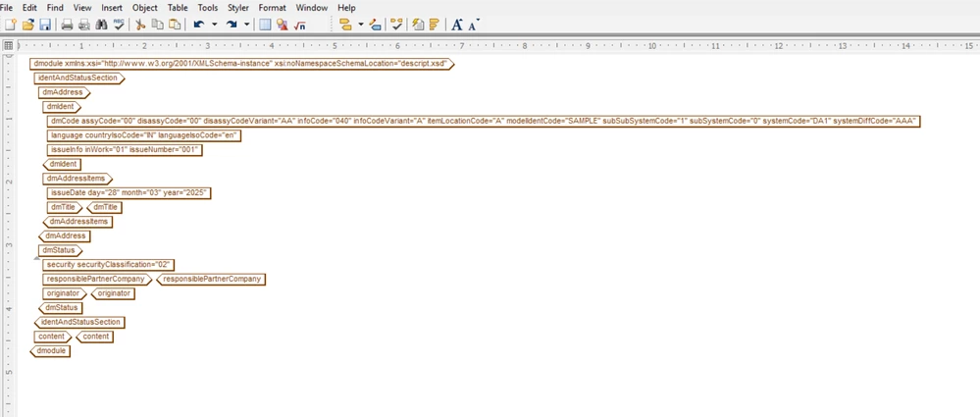This screenshot has width=980, height=417.
Task: Select the responsiblePartnerCompany opening tag
Action: point(97,280)
